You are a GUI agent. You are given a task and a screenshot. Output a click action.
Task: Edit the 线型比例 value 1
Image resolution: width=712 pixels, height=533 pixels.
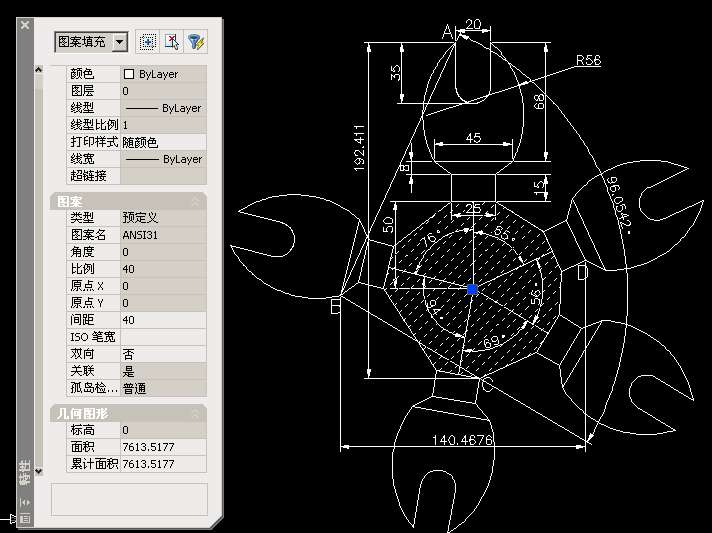163,125
